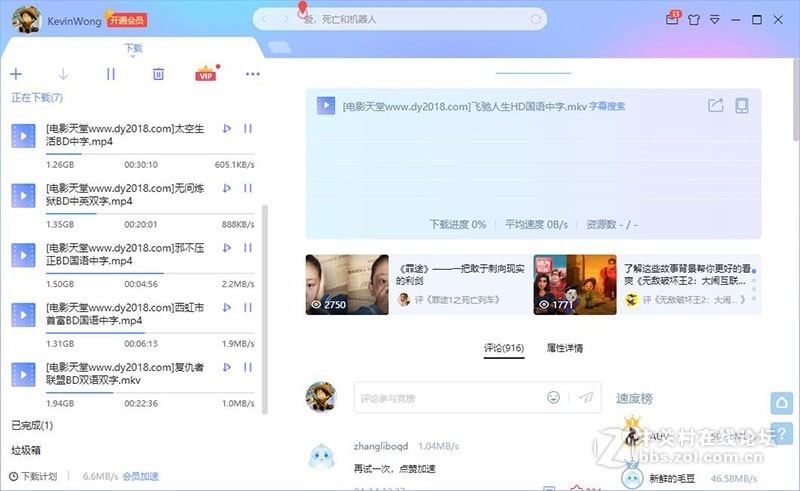The image size is (800, 491).
Task: Open emoji picker in comment box
Action: 553,397
